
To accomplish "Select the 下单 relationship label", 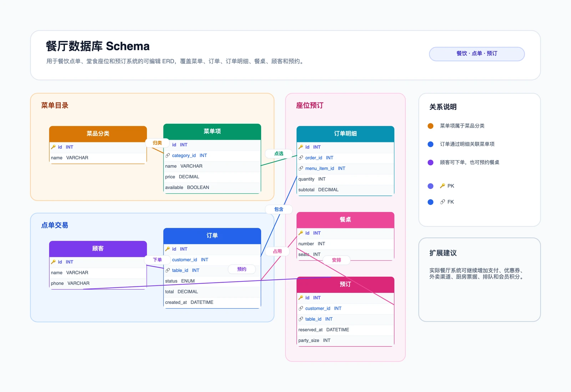I will pyautogui.click(x=157, y=260).
